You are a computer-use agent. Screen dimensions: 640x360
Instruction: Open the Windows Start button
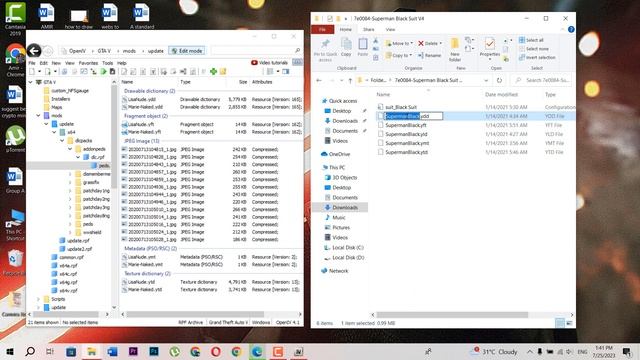pyautogui.click(x=10, y=351)
